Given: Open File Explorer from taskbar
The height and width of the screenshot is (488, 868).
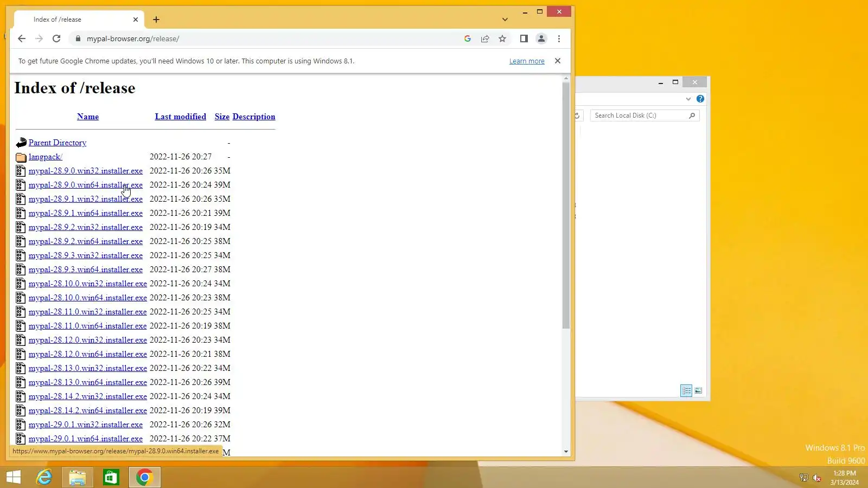Looking at the screenshot, I should [x=78, y=477].
